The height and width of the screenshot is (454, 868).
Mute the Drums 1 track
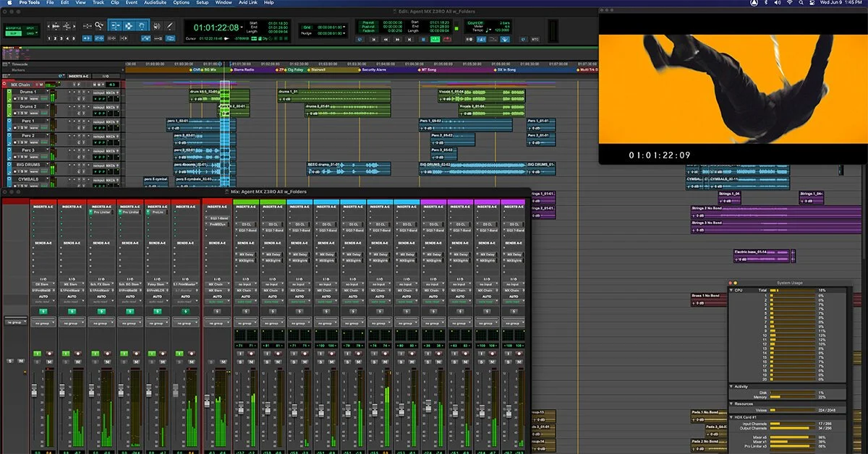(26, 99)
